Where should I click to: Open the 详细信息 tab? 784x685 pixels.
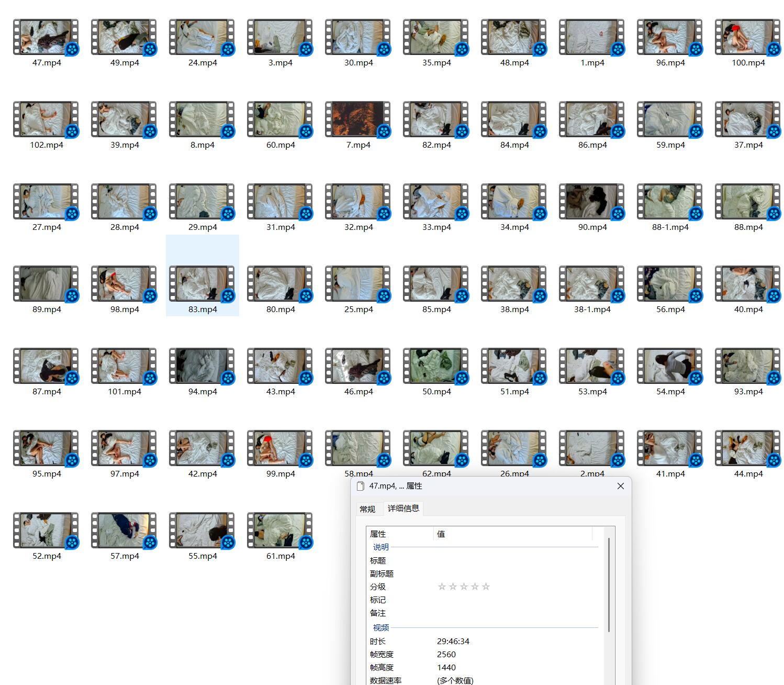tap(403, 508)
